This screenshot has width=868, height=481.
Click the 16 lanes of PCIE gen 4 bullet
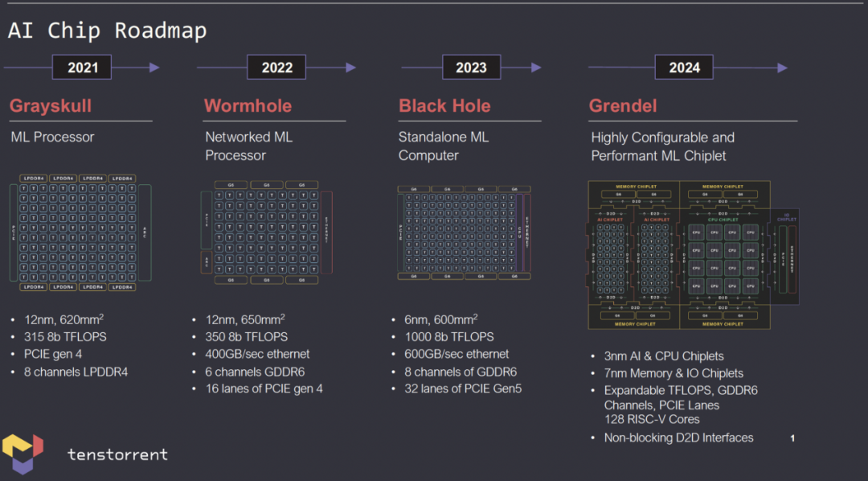click(264, 388)
